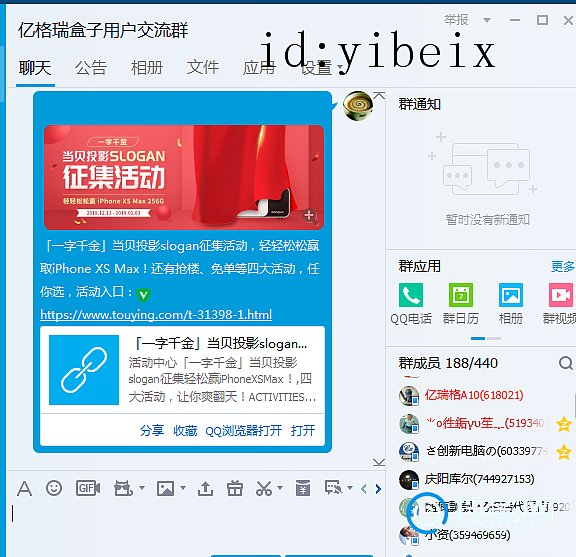Viewport: 576px width, 557px height.
Task: Click 分享 on link card
Action: click(152, 430)
